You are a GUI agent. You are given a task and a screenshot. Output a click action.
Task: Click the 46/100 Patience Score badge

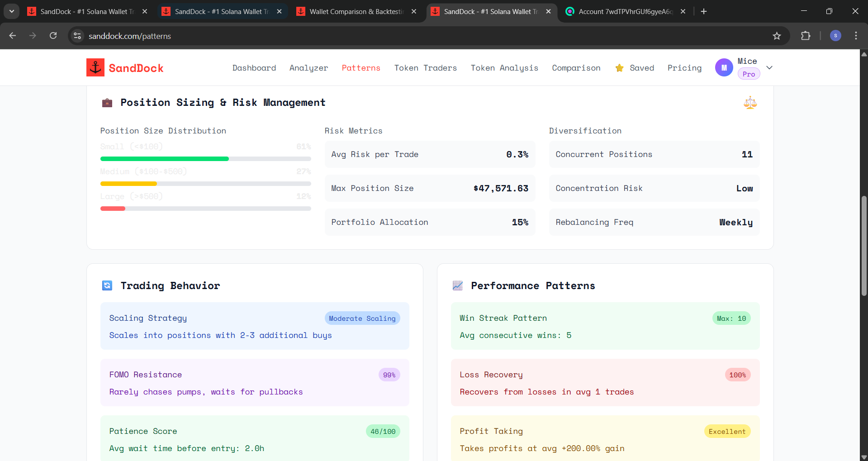point(383,431)
